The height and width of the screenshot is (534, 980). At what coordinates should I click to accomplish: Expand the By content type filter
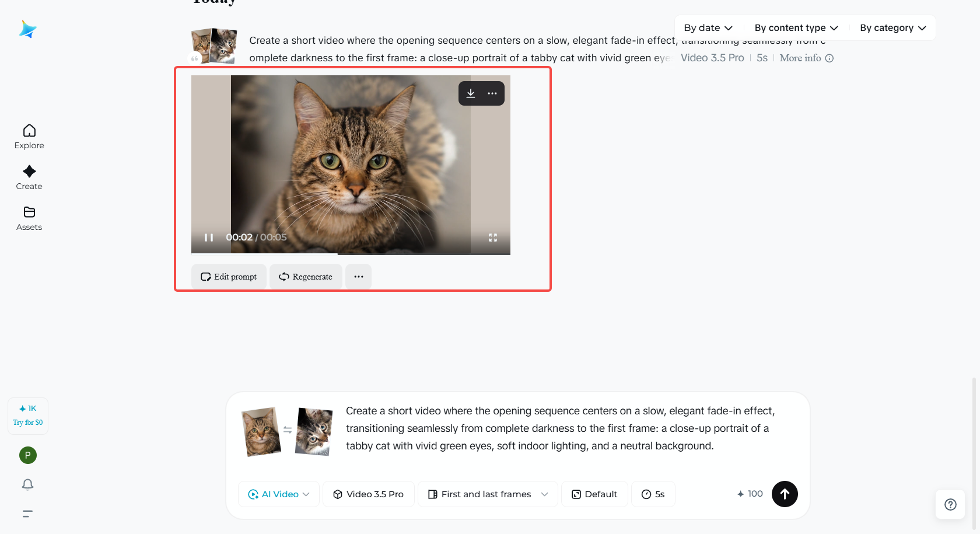coord(796,28)
